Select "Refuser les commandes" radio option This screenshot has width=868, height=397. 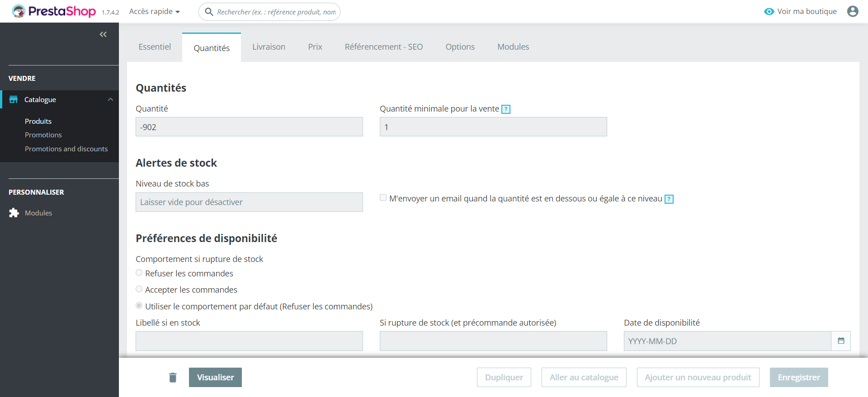point(139,273)
